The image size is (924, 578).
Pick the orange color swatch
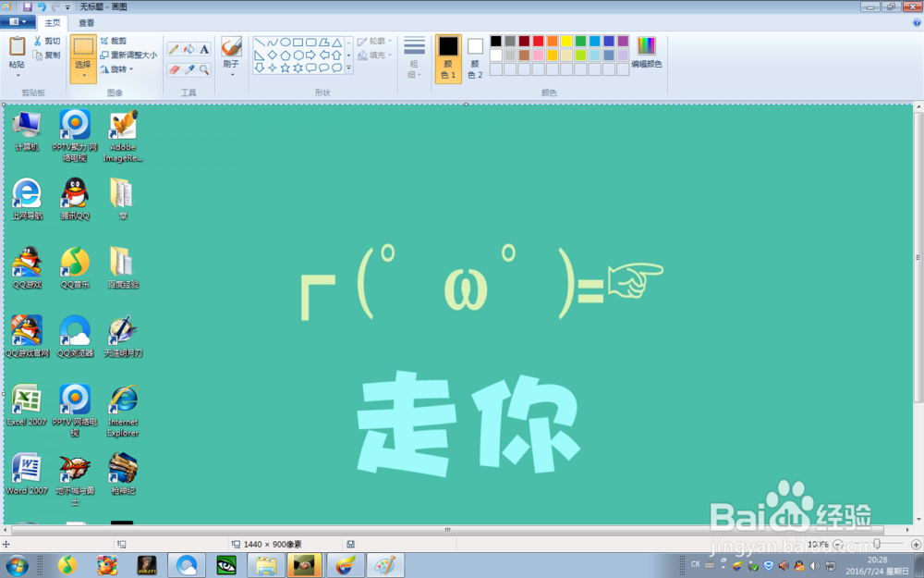553,41
